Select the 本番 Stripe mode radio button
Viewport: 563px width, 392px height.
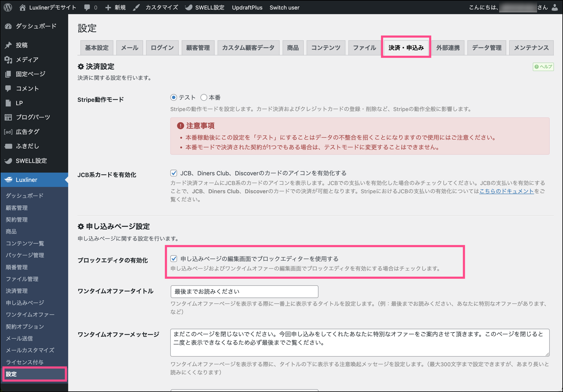(204, 98)
